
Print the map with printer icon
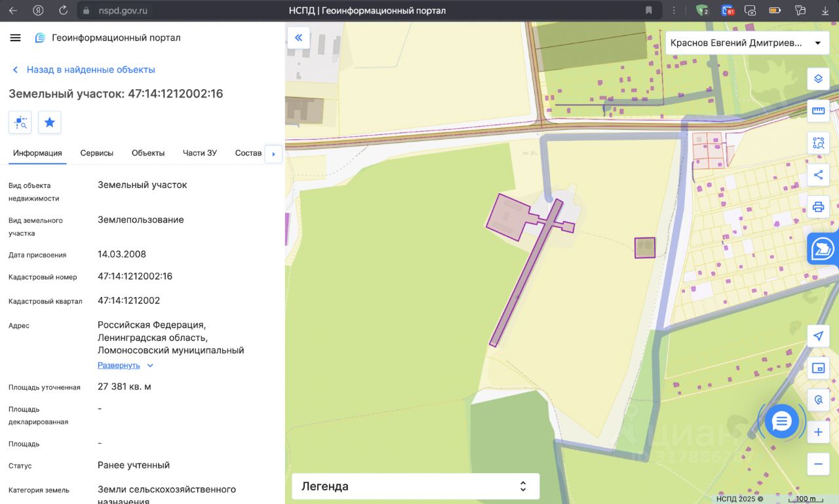818,207
